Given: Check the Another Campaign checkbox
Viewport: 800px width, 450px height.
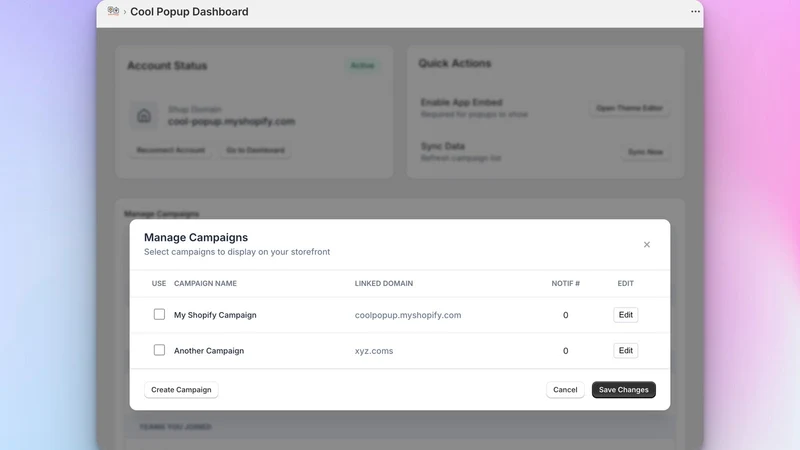Looking at the screenshot, I should tap(159, 350).
